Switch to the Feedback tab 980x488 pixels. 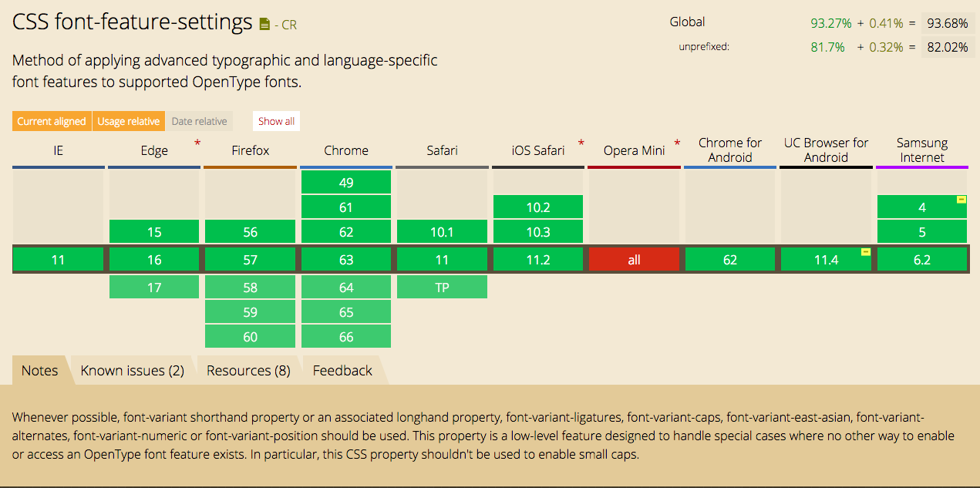coord(342,371)
